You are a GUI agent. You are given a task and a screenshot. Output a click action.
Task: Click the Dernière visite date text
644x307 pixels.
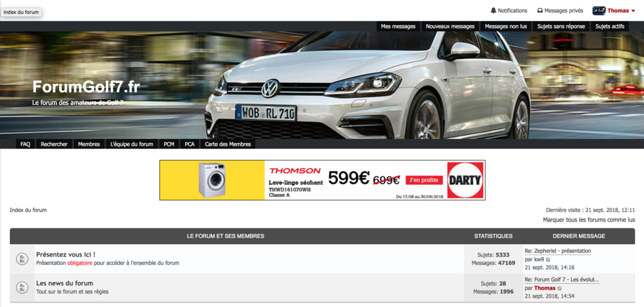tap(591, 210)
